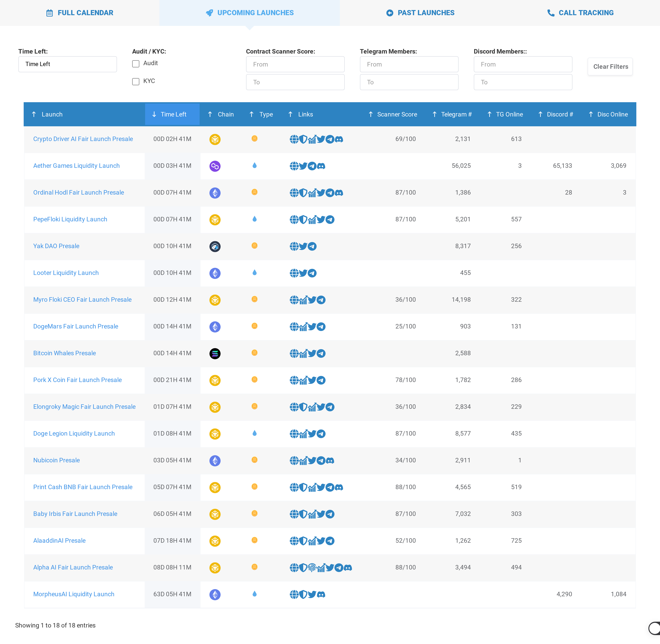Click the liquidity droplet icon for PepeFloki

[255, 219]
